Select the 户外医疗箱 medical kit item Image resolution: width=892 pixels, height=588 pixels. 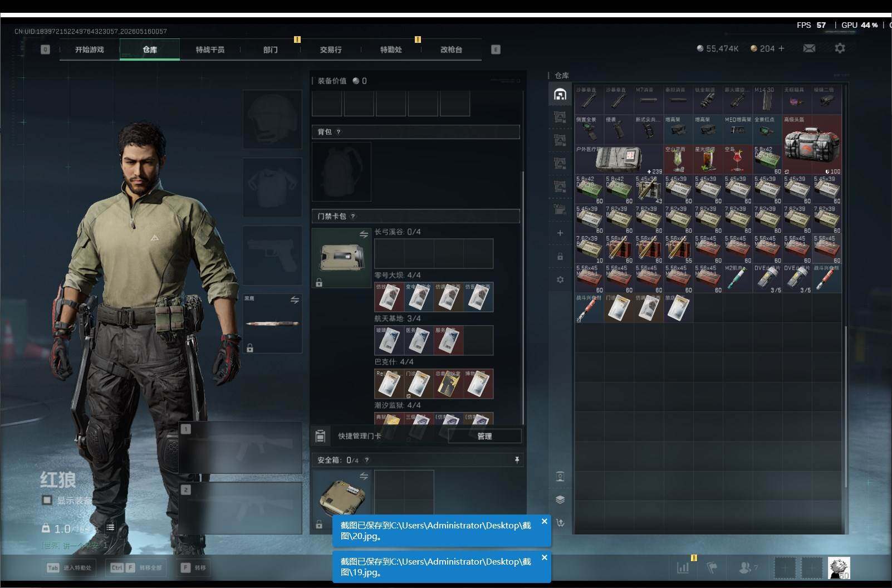pyautogui.click(x=619, y=160)
